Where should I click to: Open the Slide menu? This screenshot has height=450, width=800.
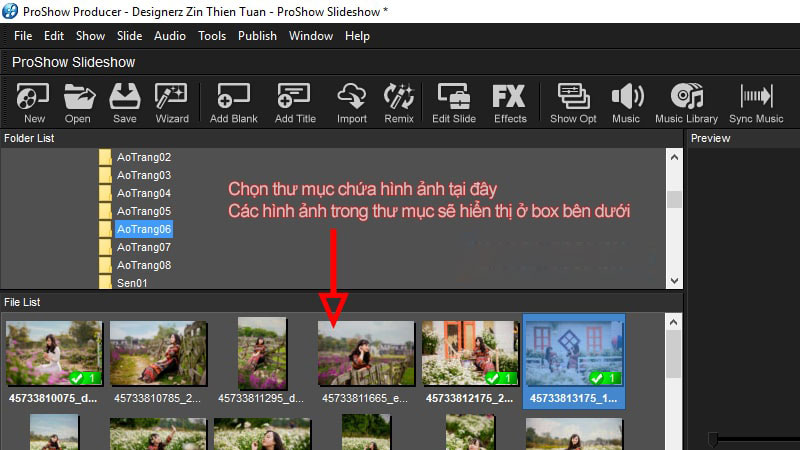(x=129, y=36)
